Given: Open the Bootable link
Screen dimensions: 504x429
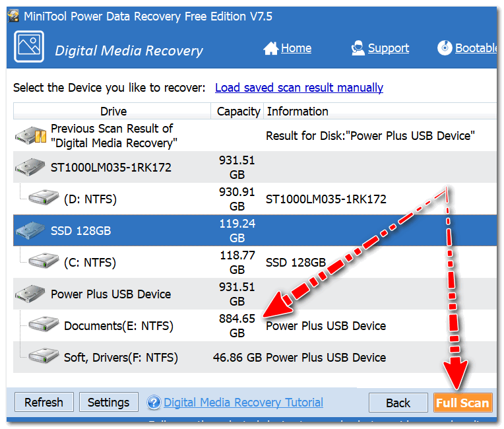Looking at the screenshot, I should tap(476, 48).
